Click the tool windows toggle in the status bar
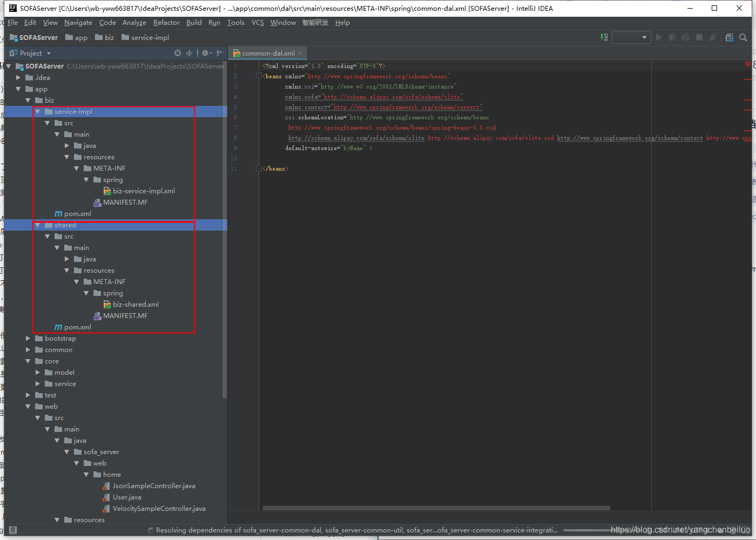Screen dimensions: 756x540 13,530
